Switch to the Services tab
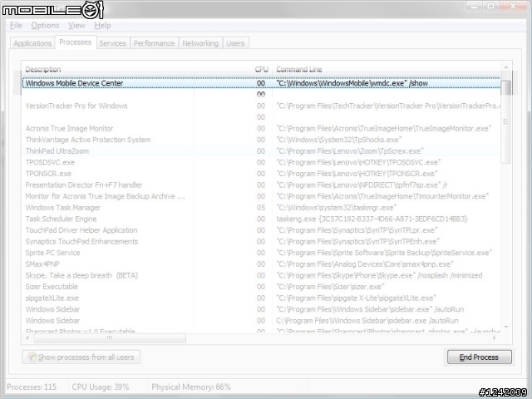The height and width of the screenshot is (399, 532). [113, 43]
